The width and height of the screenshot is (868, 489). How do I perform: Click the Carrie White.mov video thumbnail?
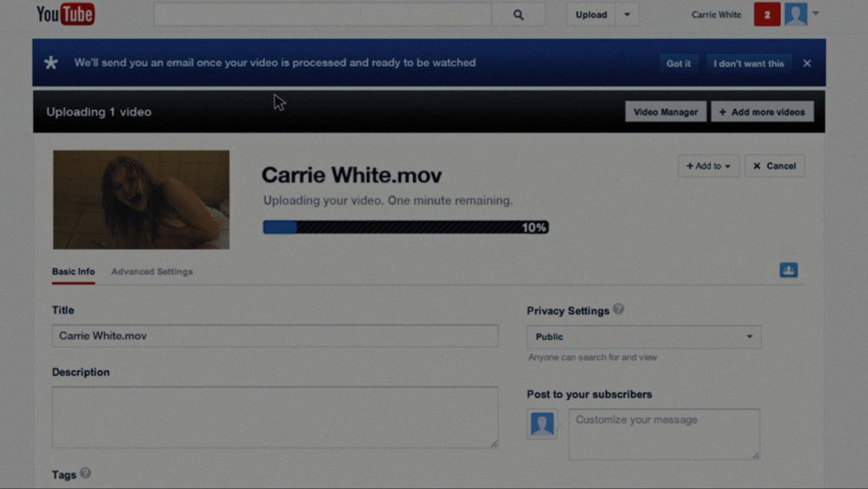tap(141, 200)
